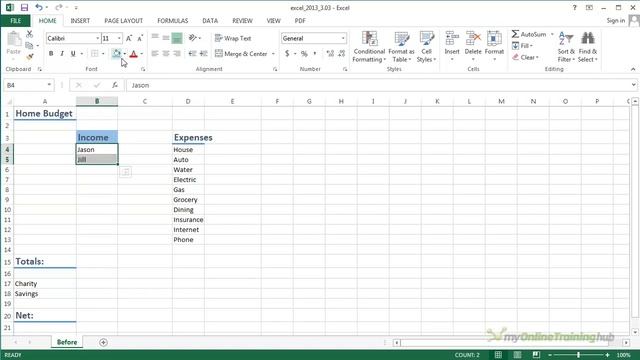Toggle Wrap Text
This screenshot has width=640, height=360.
[x=233, y=38]
